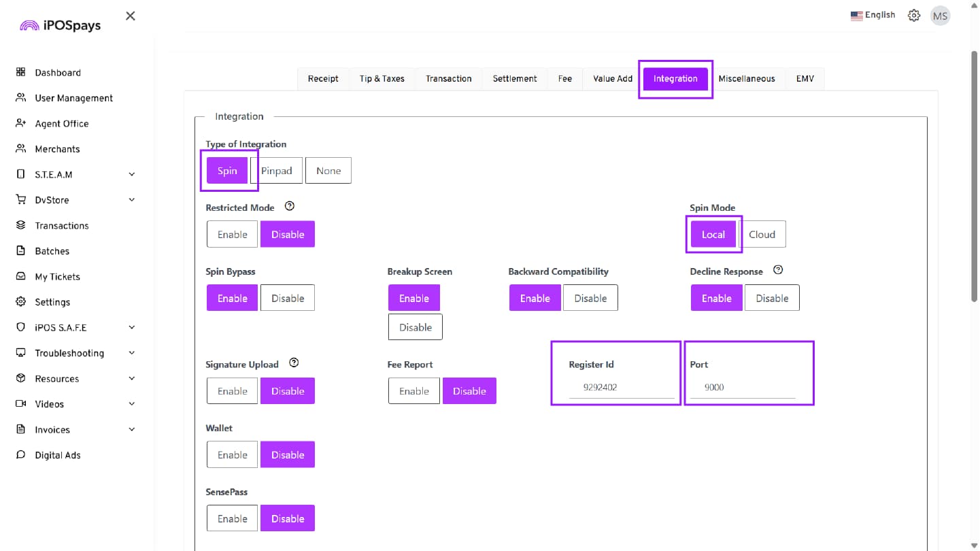Click the Decline Response help icon
This screenshot has width=980, height=551.
pyautogui.click(x=778, y=270)
